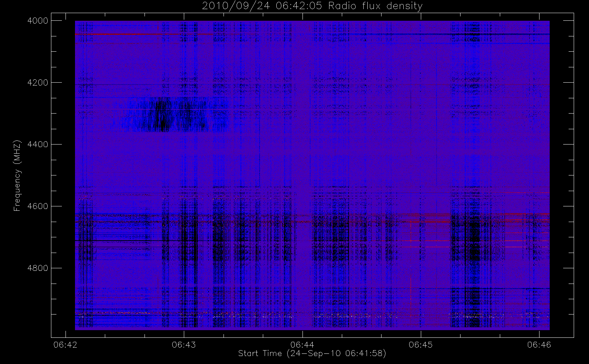The width and height of the screenshot is (589, 364).
Task: Click the '06:42' time axis label
Action: [66, 345]
